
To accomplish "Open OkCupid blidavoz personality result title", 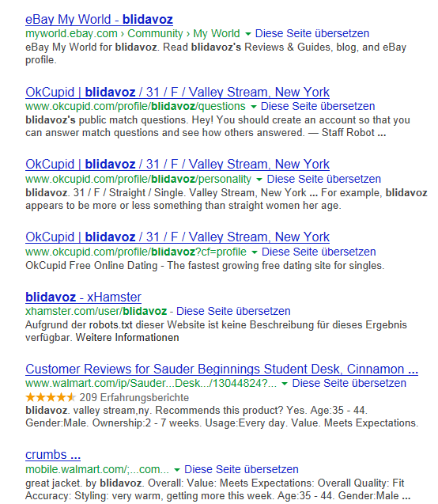I will 177,165.
